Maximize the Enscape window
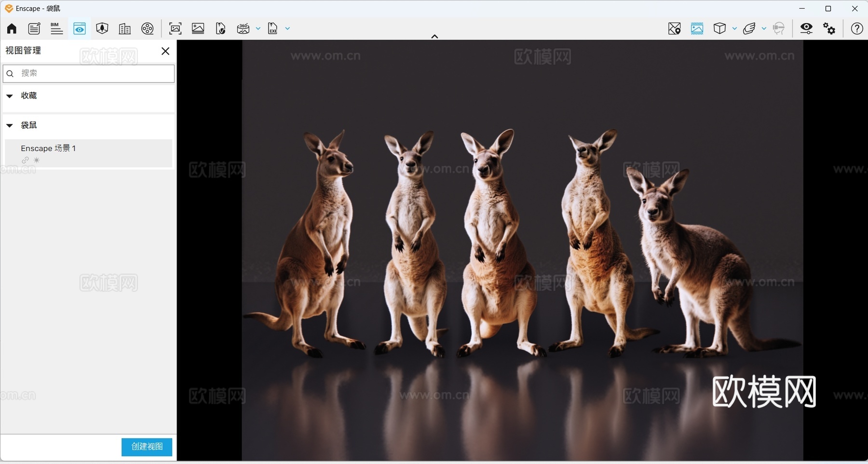The height and width of the screenshot is (464, 868). 828,8
